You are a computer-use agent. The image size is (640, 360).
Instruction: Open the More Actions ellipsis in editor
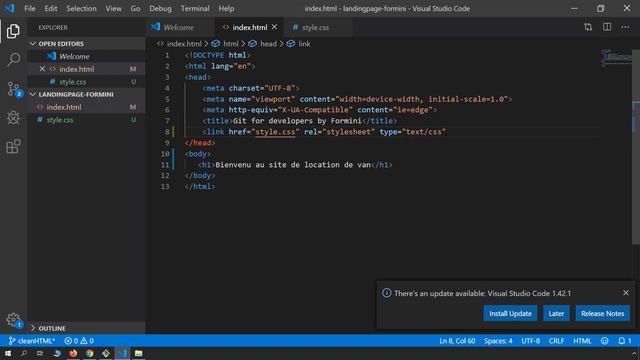625,27
